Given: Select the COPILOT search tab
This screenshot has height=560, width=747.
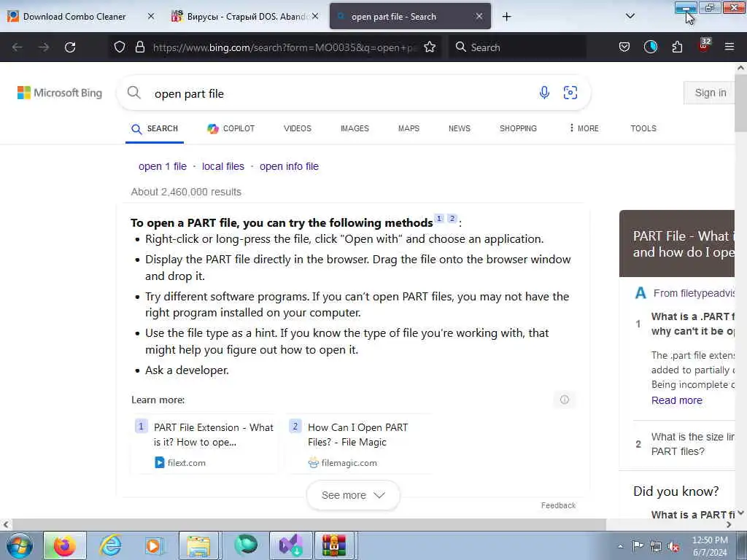Looking at the screenshot, I should [x=231, y=128].
